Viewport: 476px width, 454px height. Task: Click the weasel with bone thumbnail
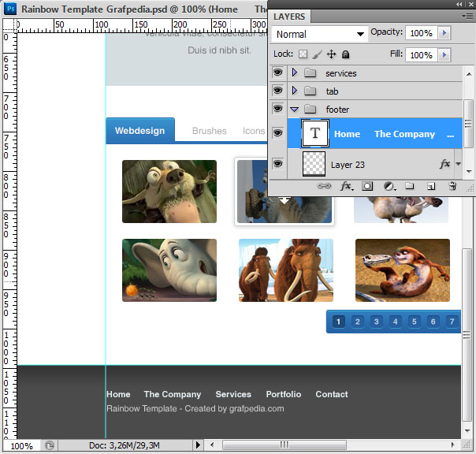[x=403, y=270]
